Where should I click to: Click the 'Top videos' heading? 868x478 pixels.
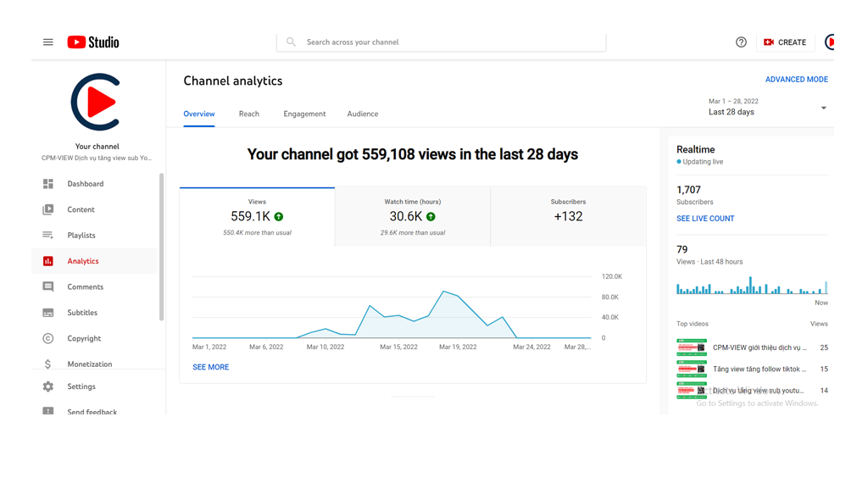[692, 324]
